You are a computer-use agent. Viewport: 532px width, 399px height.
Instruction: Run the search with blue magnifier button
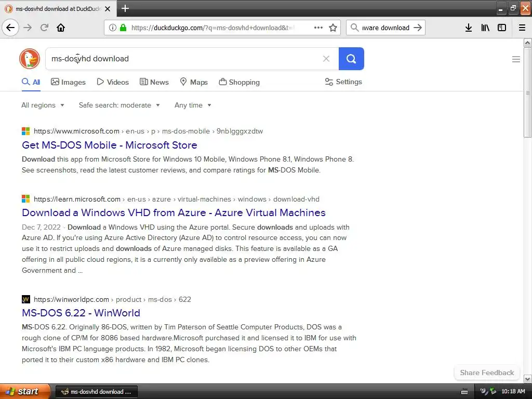tap(351, 59)
